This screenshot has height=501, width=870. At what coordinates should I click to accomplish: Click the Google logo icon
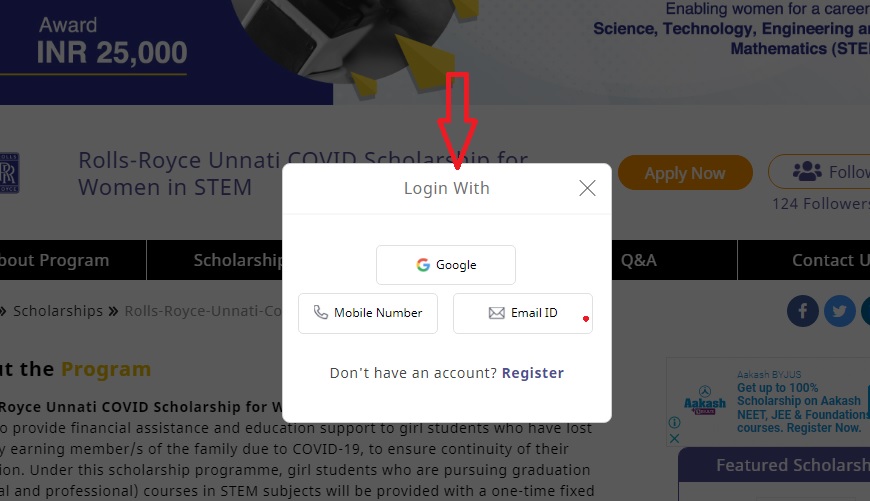click(423, 265)
